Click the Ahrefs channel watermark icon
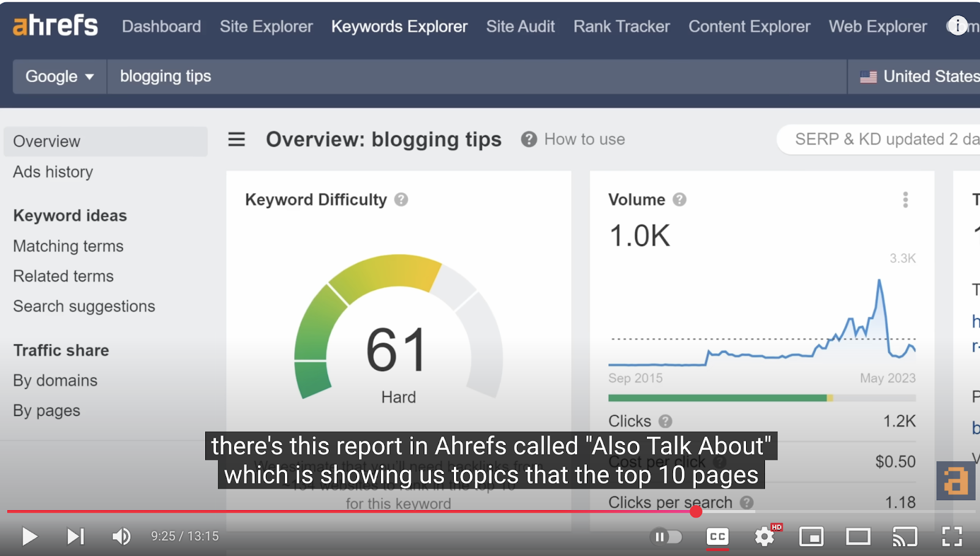The width and height of the screenshot is (980, 556). pyautogui.click(x=956, y=481)
